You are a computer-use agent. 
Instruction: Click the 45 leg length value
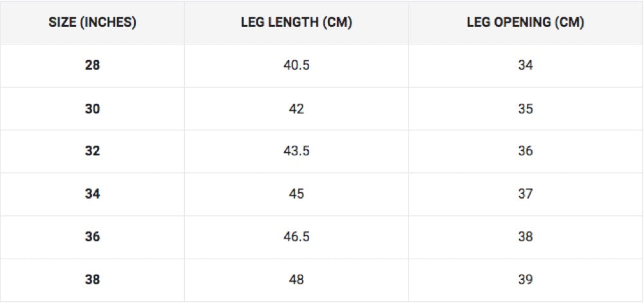point(296,194)
